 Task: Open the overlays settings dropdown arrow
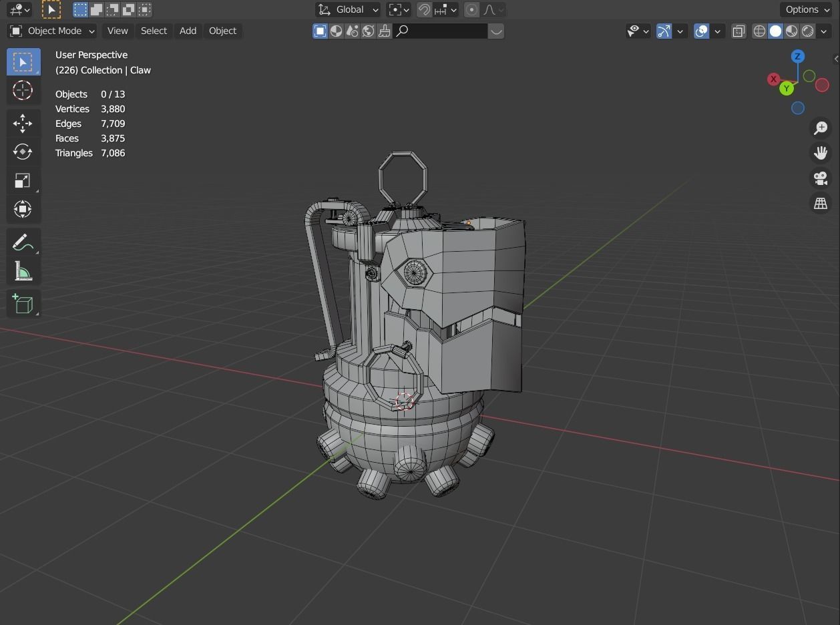(717, 31)
